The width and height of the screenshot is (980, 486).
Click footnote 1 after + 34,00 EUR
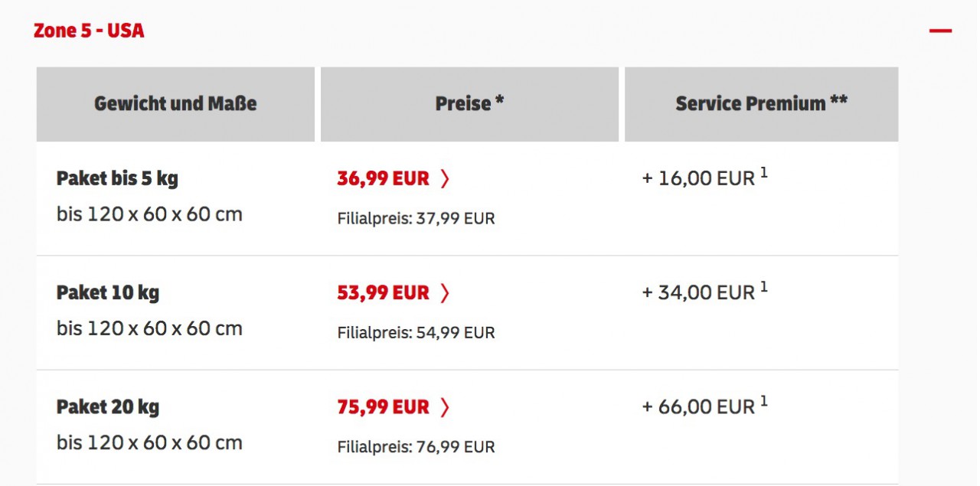tap(763, 288)
